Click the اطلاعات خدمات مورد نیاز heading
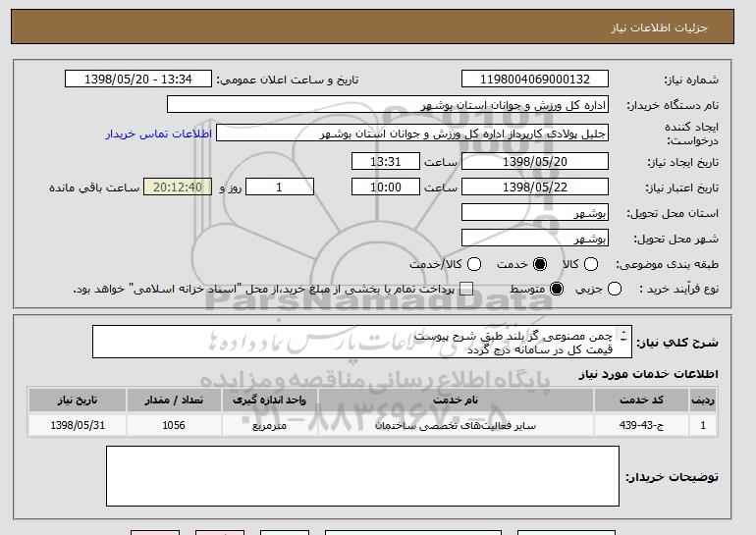This screenshot has height=535, width=756. [x=648, y=374]
